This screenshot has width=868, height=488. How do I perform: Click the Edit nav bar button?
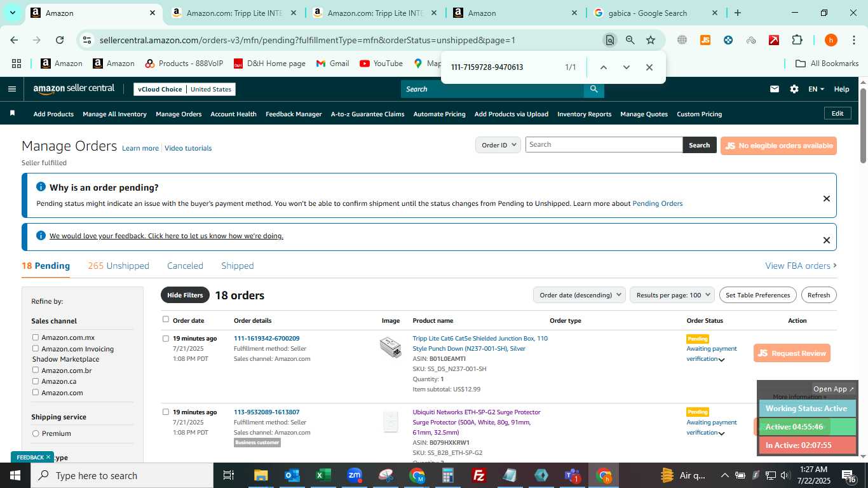click(x=837, y=113)
